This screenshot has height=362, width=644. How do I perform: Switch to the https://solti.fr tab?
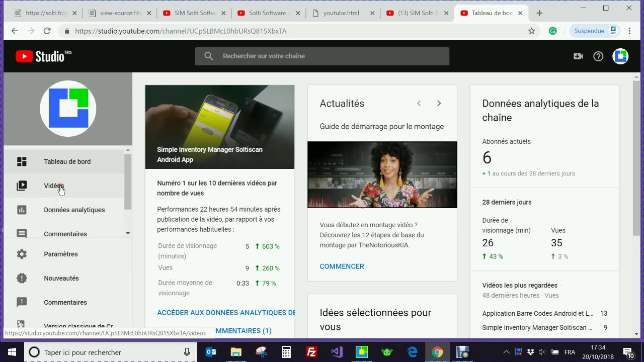click(45, 13)
